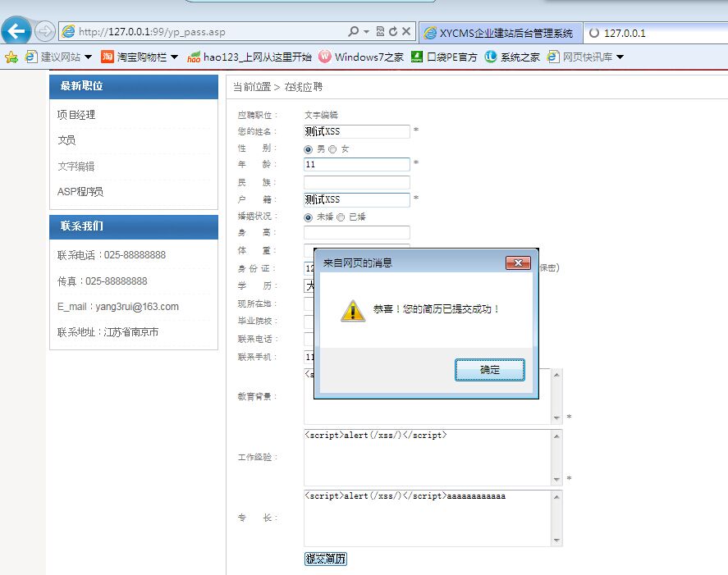This screenshot has height=575, width=728.
Task: Open the 网页快讯库 bookmark icon
Action: (553, 57)
